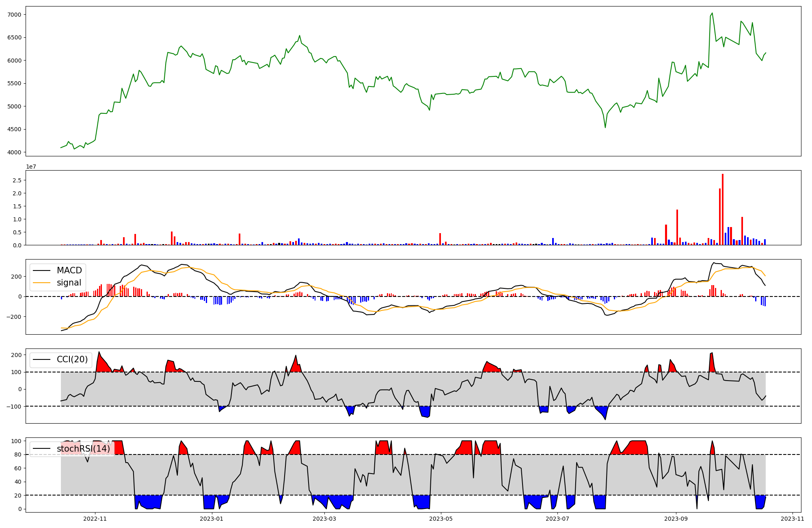The image size is (812, 528).
Task: Click the 2023-01 date tick label
Action: 212,519
